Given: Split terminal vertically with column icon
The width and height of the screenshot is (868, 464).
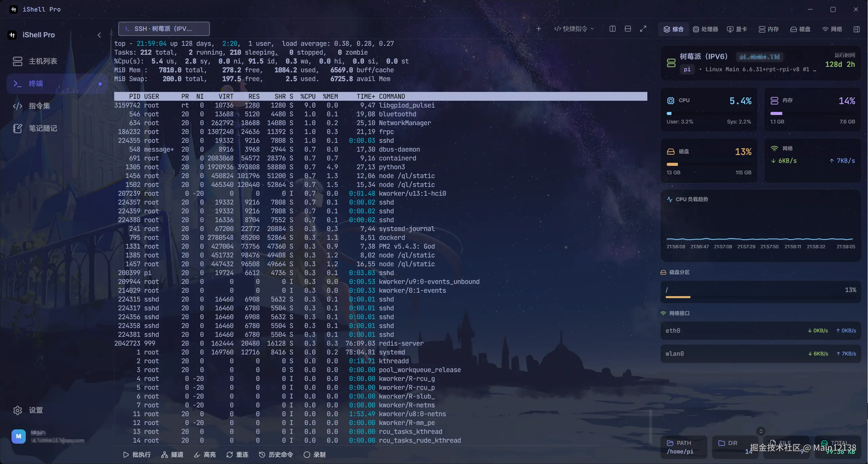Looking at the screenshot, I should coord(612,29).
